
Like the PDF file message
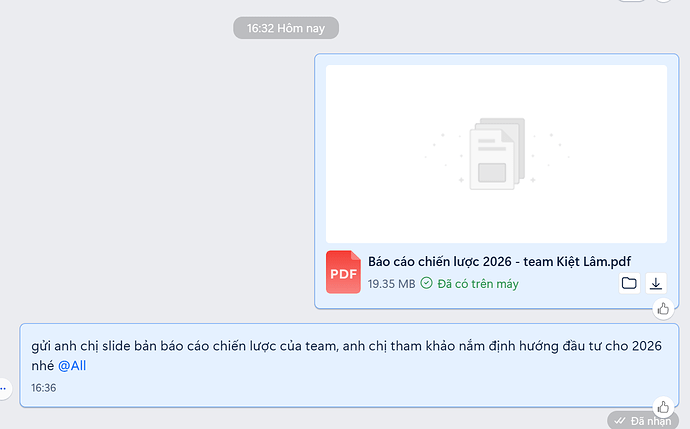coord(663,309)
